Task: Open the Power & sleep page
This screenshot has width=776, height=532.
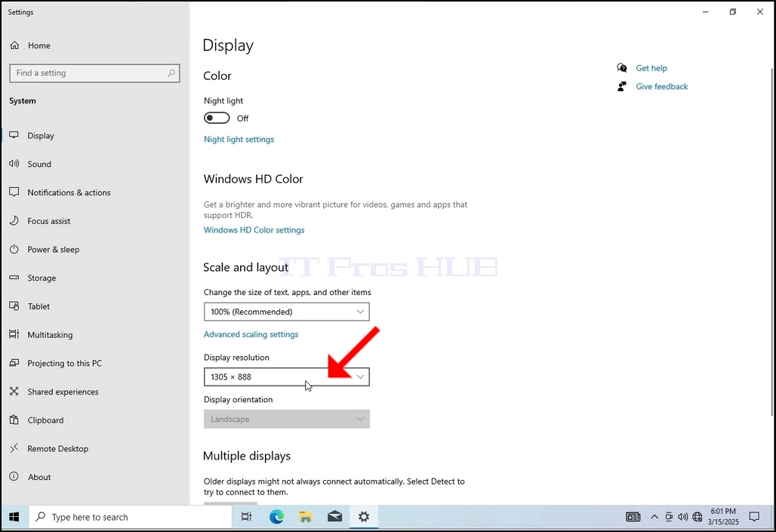Action: pos(95,250)
